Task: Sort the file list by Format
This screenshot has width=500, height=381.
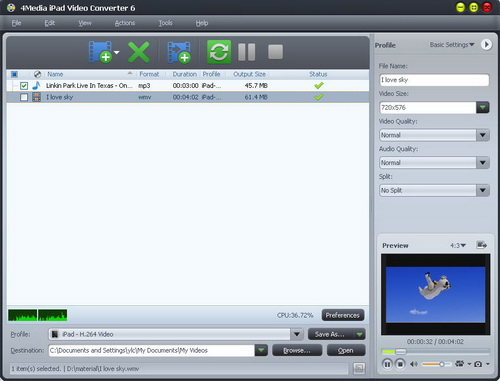Action: [149, 74]
